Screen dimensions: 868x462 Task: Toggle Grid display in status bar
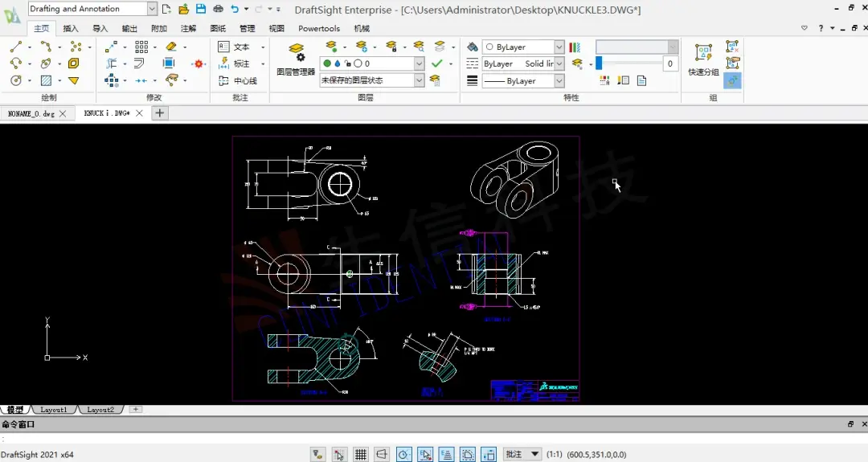361,454
